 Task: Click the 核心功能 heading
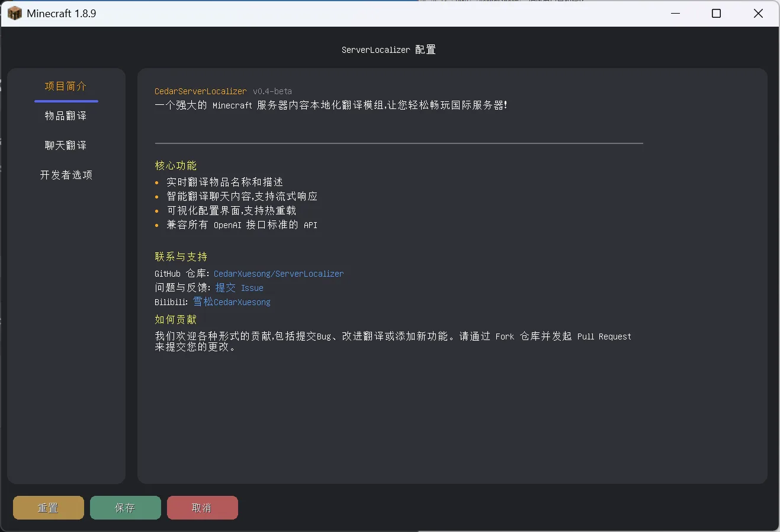[176, 166]
